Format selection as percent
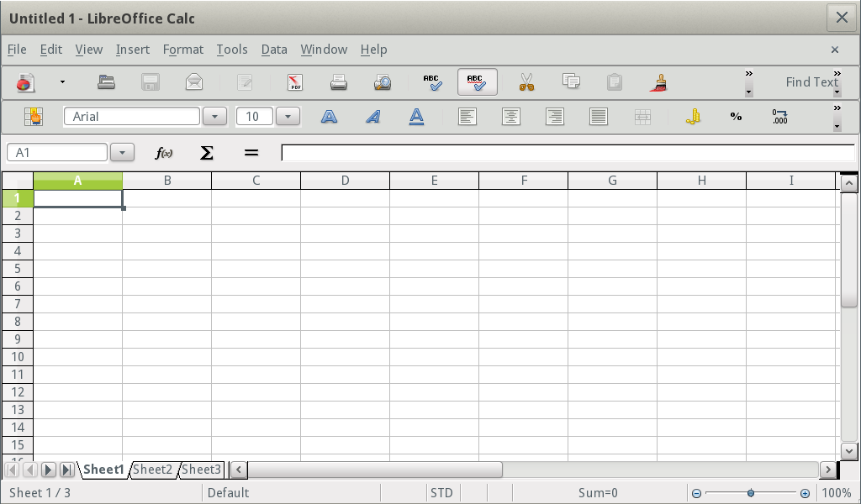The width and height of the screenshot is (861, 504). pyautogui.click(x=735, y=117)
